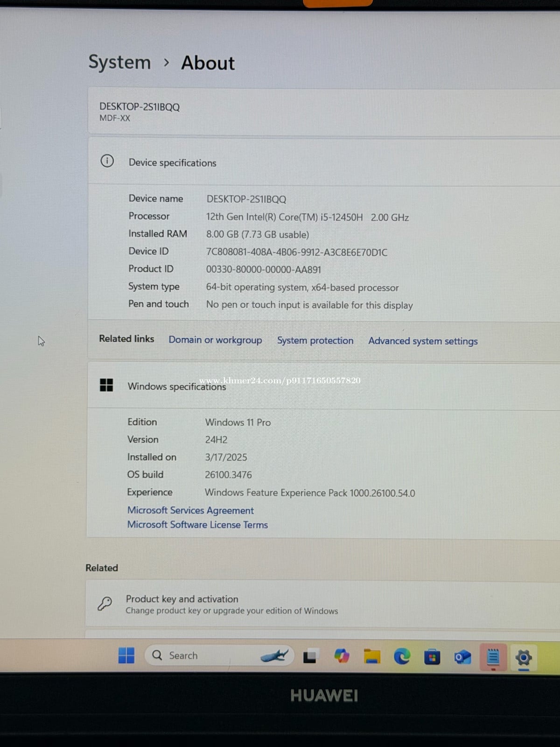Select the No pen or touch input text
560x747 pixels.
coord(309,305)
